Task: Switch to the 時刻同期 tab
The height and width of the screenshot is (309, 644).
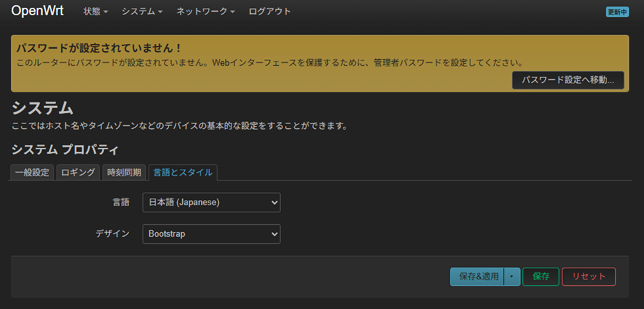Action: [124, 172]
